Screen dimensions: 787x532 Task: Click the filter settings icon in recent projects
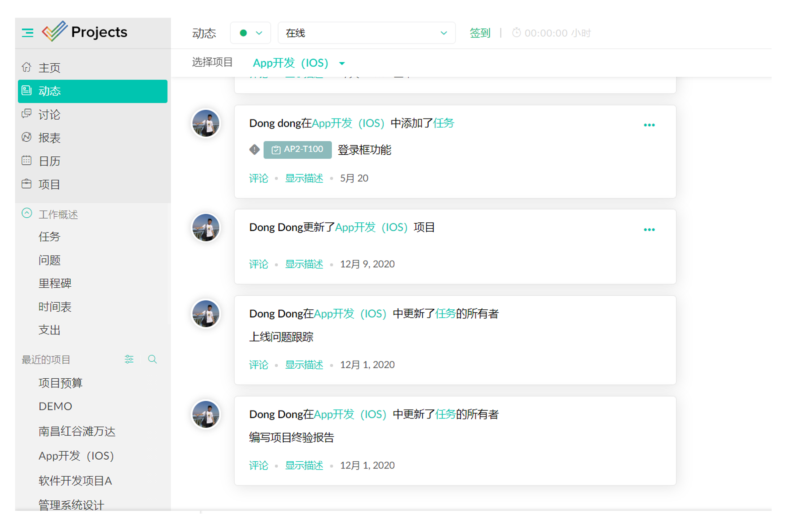pyautogui.click(x=129, y=359)
